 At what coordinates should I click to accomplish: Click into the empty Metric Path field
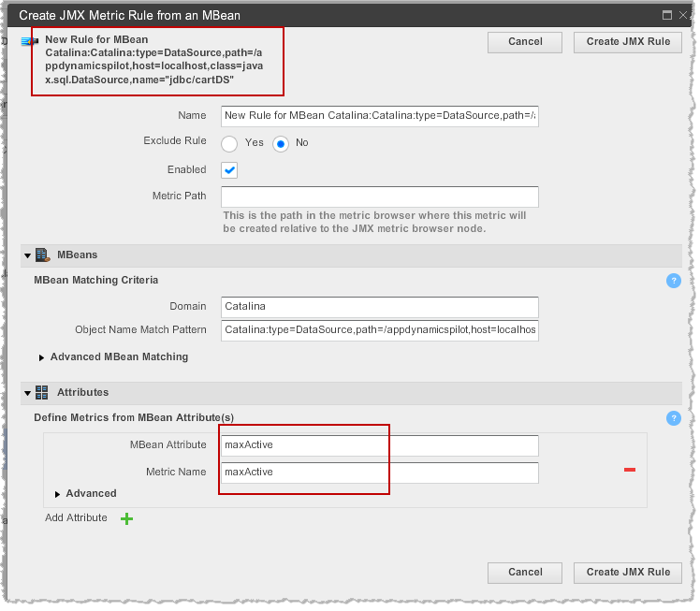pos(379,196)
